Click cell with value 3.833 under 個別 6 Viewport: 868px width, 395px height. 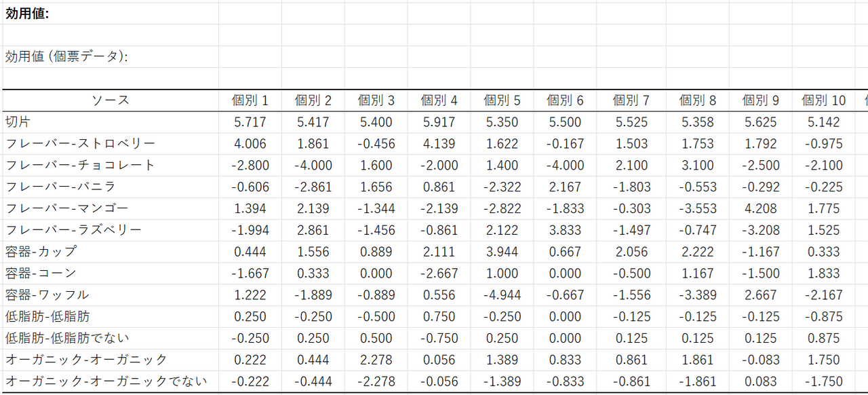pyautogui.click(x=565, y=230)
